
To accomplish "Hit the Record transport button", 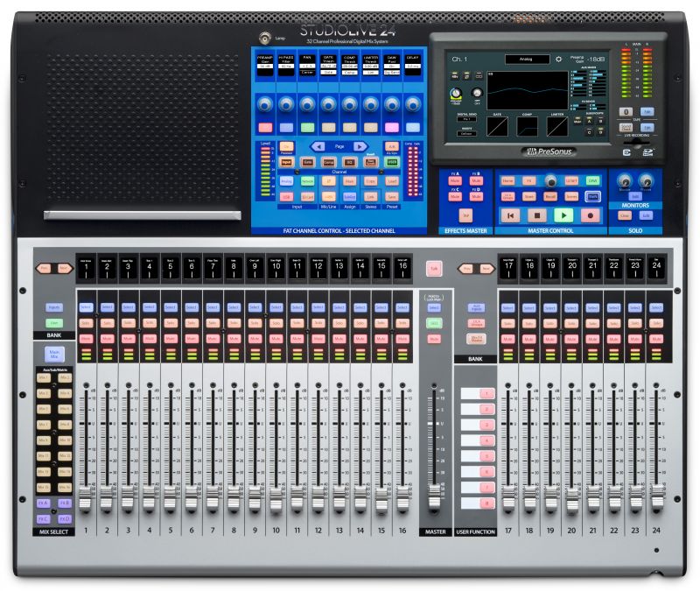I will pos(590,215).
